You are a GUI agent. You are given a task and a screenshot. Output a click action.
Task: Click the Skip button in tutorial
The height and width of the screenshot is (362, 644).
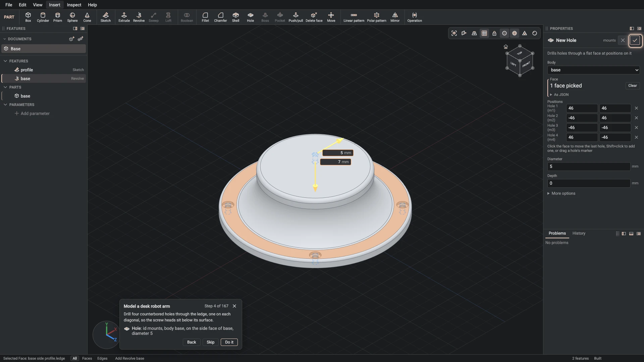click(210, 342)
